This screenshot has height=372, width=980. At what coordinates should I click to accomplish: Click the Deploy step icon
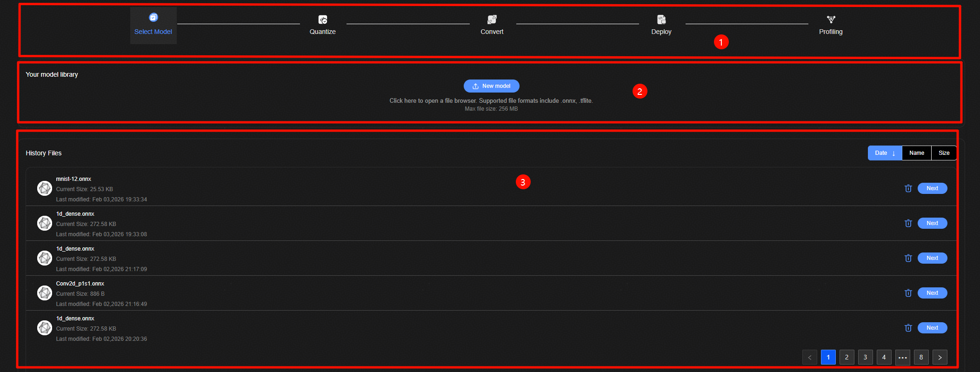(x=661, y=20)
